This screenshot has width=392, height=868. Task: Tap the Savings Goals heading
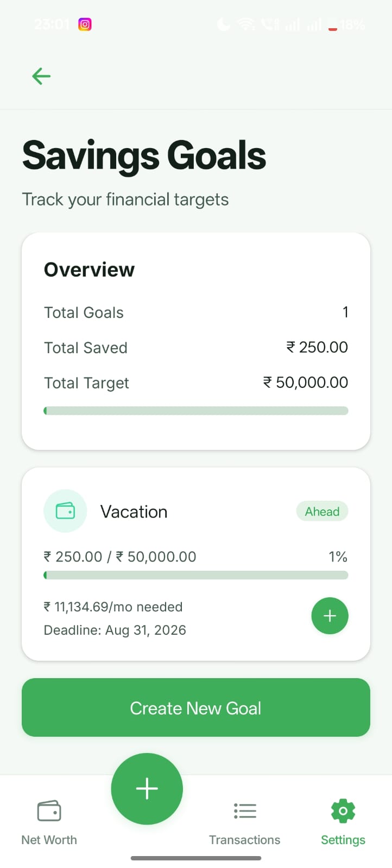(144, 156)
